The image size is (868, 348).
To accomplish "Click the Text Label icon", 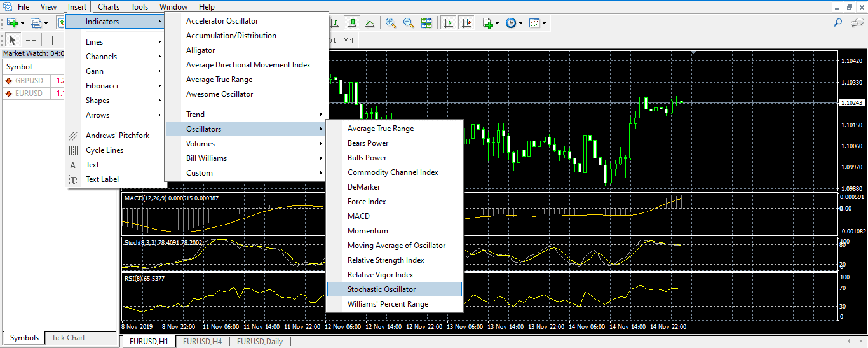I will click(x=73, y=179).
